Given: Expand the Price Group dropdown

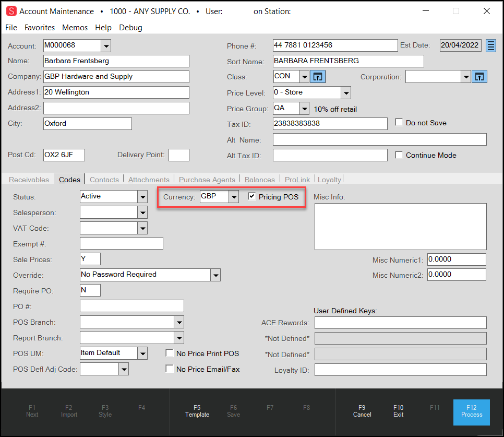Looking at the screenshot, I should click(x=304, y=109).
